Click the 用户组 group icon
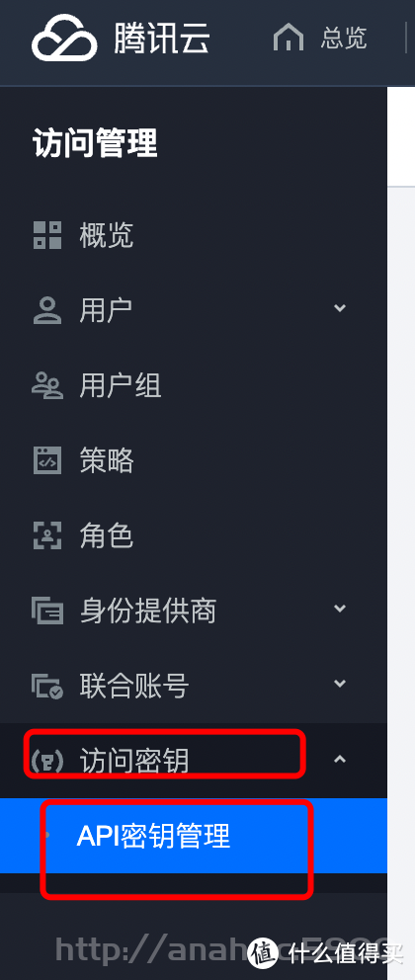Viewport: 415px width, 980px height. click(x=47, y=385)
